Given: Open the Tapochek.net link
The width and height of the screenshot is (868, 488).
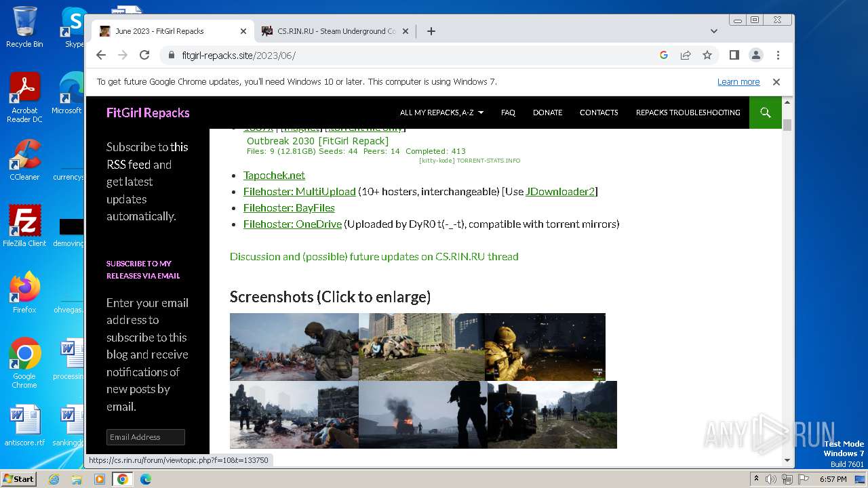Looking at the screenshot, I should [274, 175].
